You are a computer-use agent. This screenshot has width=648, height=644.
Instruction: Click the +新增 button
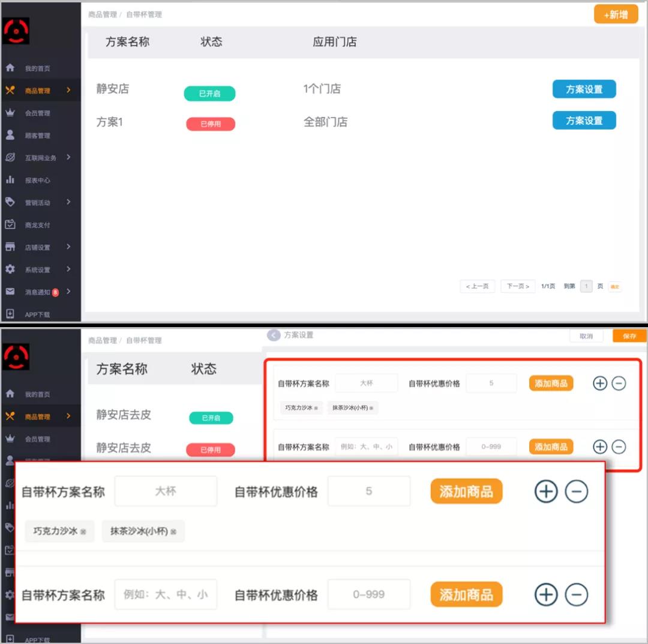(616, 14)
